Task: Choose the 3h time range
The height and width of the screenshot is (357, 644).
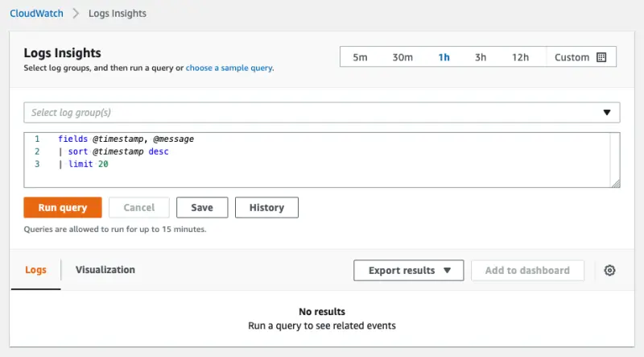Action: click(x=481, y=57)
